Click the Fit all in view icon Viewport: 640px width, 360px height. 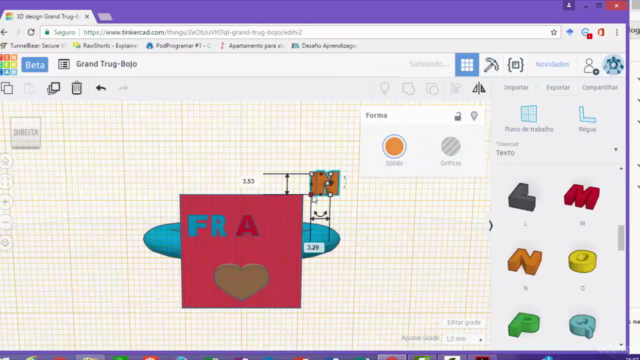[6, 182]
